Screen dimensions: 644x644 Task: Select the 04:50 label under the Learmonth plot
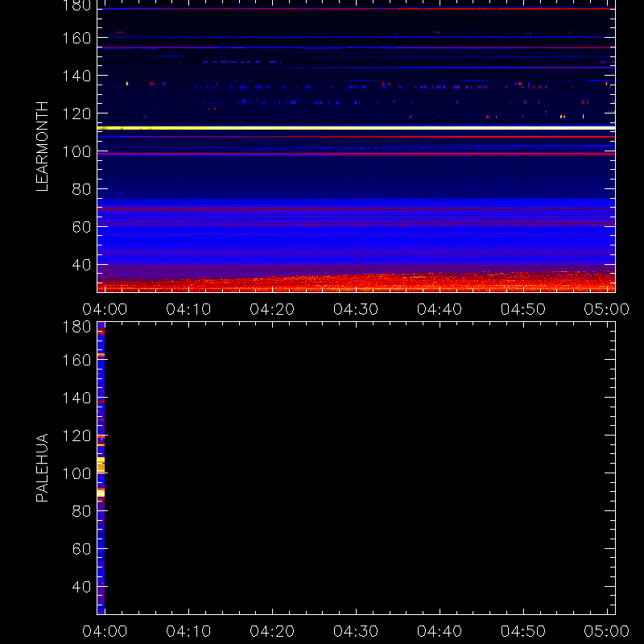click(523, 309)
